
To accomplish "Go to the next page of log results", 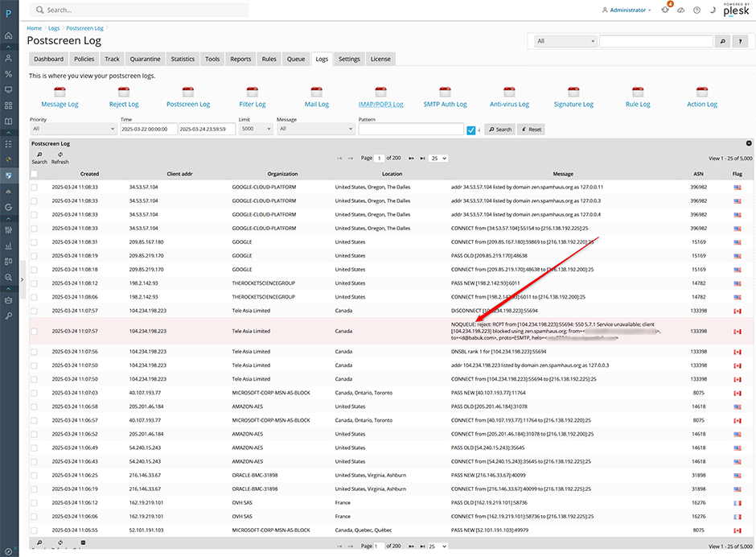I will click(x=411, y=159).
